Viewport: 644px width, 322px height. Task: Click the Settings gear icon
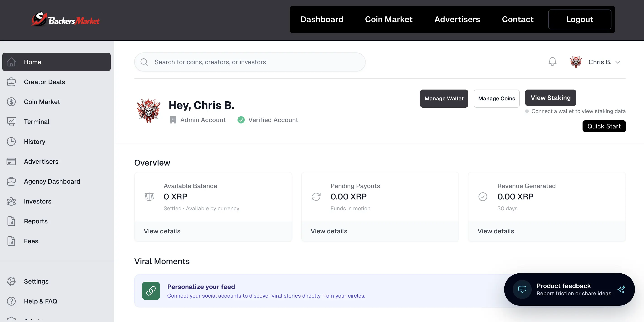pos(11,281)
